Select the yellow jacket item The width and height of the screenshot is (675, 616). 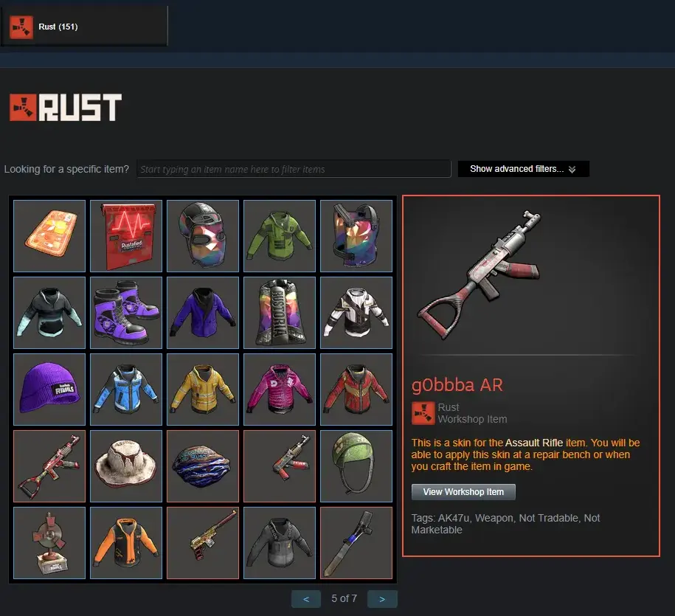tap(203, 389)
